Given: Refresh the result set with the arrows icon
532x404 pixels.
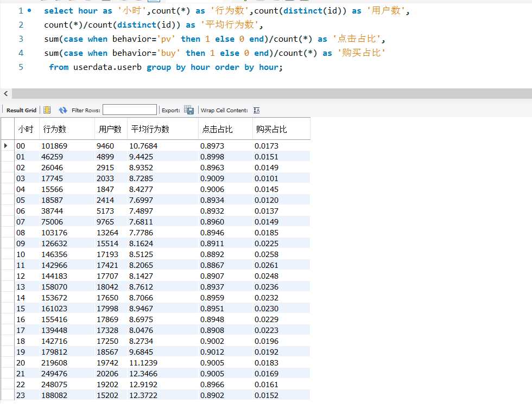Looking at the screenshot, I should 63,110.
